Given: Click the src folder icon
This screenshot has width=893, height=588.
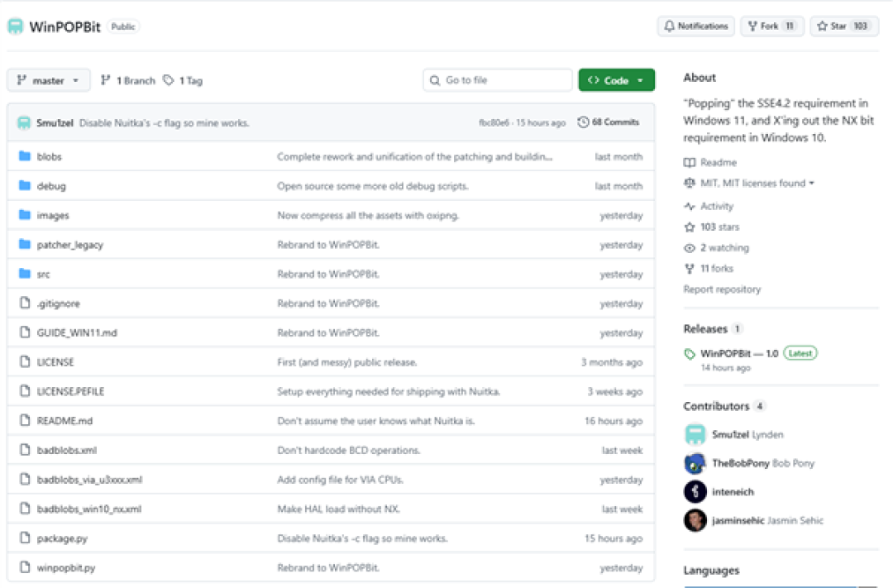Looking at the screenshot, I should tap(25, 274).
